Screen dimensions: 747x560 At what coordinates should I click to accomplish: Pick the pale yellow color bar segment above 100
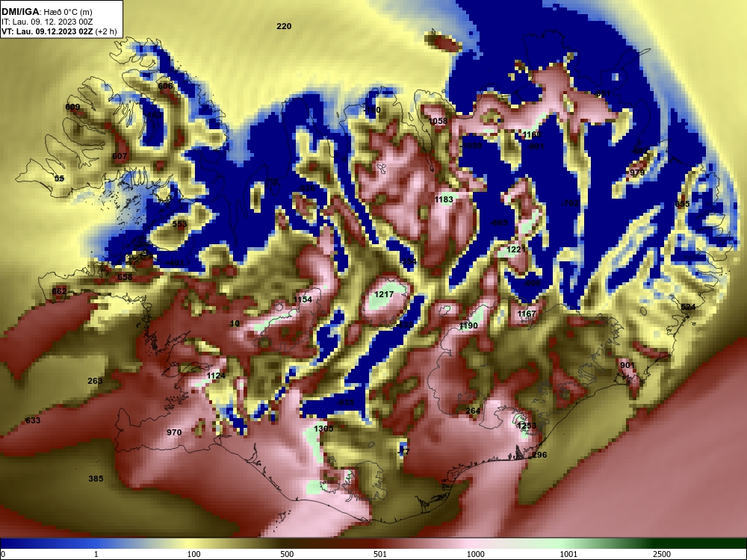coord(190,544)
